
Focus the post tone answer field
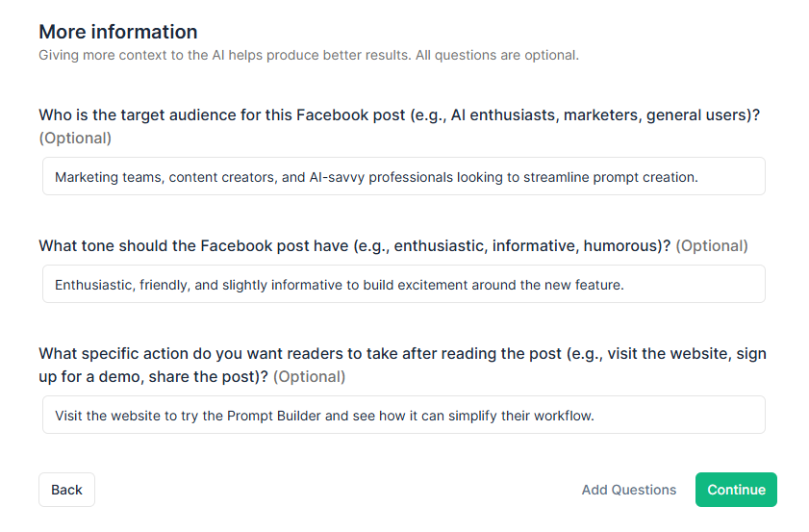(x=403, y=284)
